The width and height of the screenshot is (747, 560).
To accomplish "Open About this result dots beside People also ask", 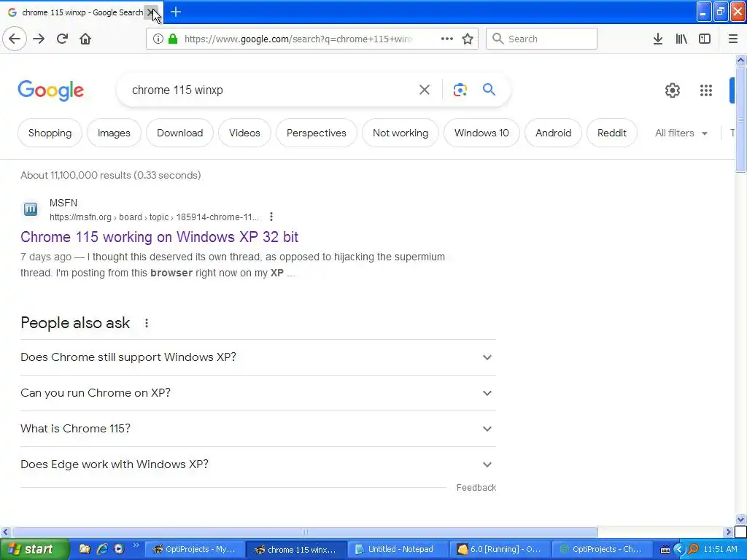I will tap(146, 323).
